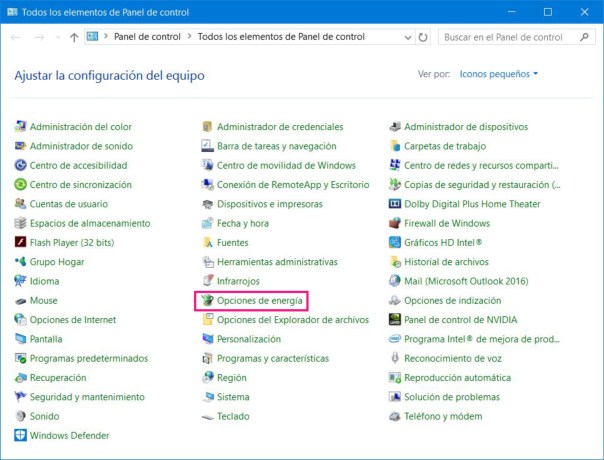The height and width of the screenshot is (460, 604).
Task: Open the Programas predeterminados link
Action: pyautogui.click(x=89, y=358)
